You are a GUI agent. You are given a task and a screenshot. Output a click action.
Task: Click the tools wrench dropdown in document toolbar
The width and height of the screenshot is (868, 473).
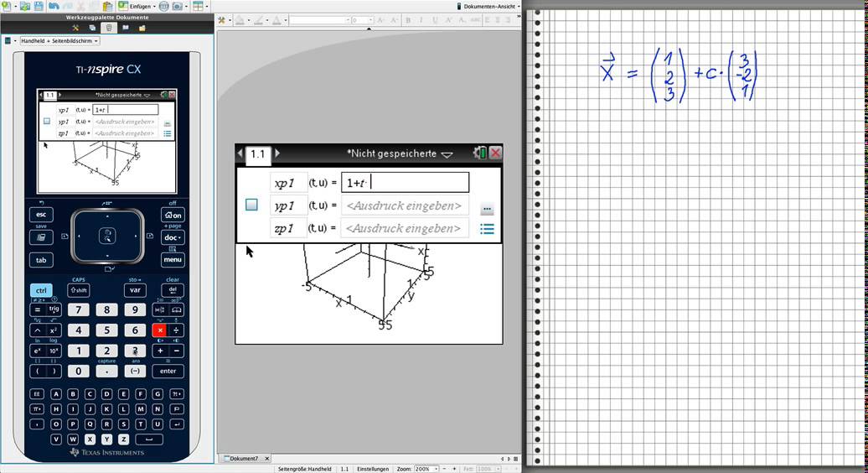click(x=224, y=20)
